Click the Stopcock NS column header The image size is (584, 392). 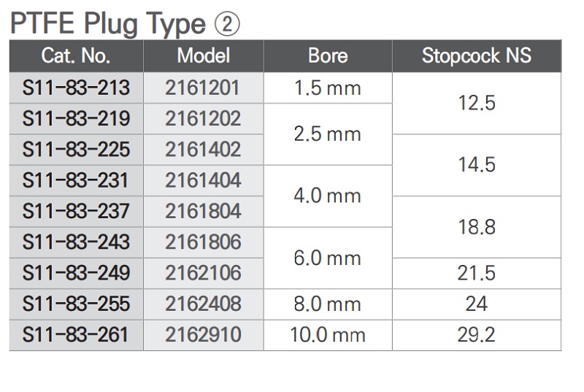point(477,55)
